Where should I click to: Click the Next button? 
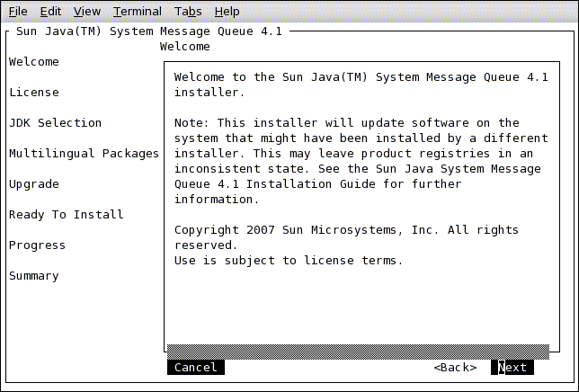pyautogui.click(x=512, y=367)
